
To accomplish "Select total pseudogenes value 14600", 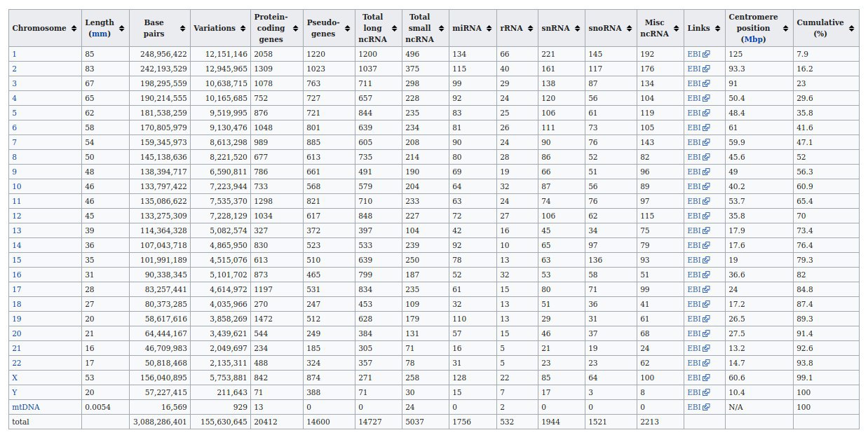I will [318, 422].
